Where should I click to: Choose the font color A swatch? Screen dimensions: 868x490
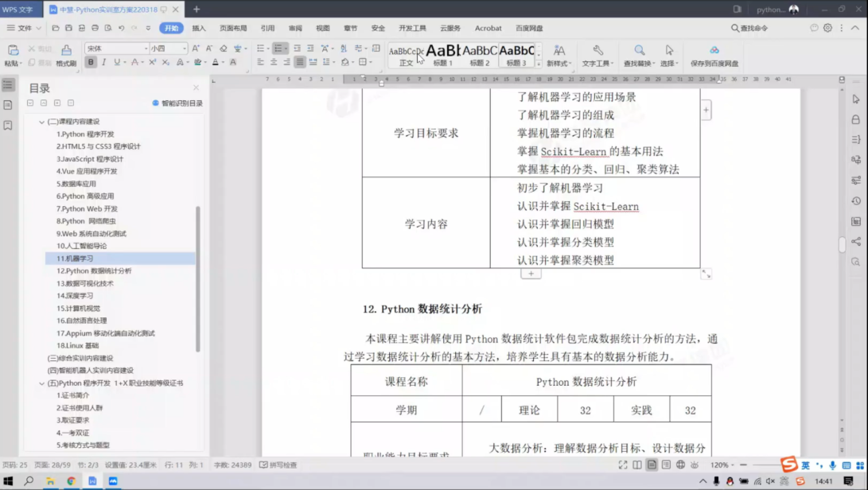(x=216, y=63)
